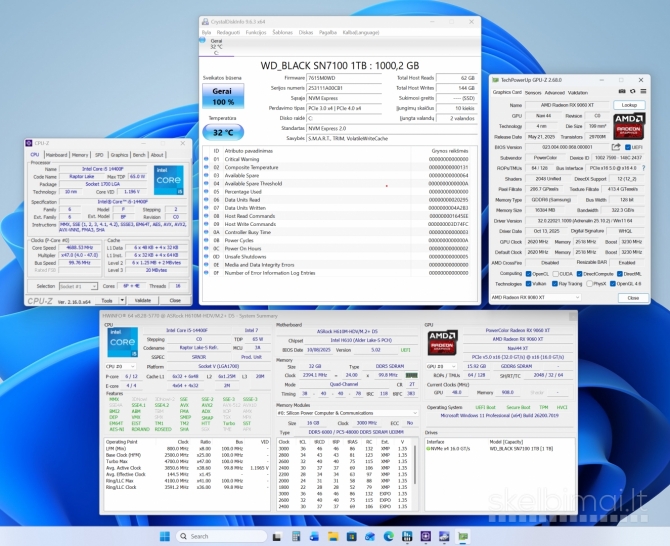Viewport: 670px width, 546px height.
Task: Open the CPU #0 dropdown in HWiNFO
Action: tap(120, 367)
